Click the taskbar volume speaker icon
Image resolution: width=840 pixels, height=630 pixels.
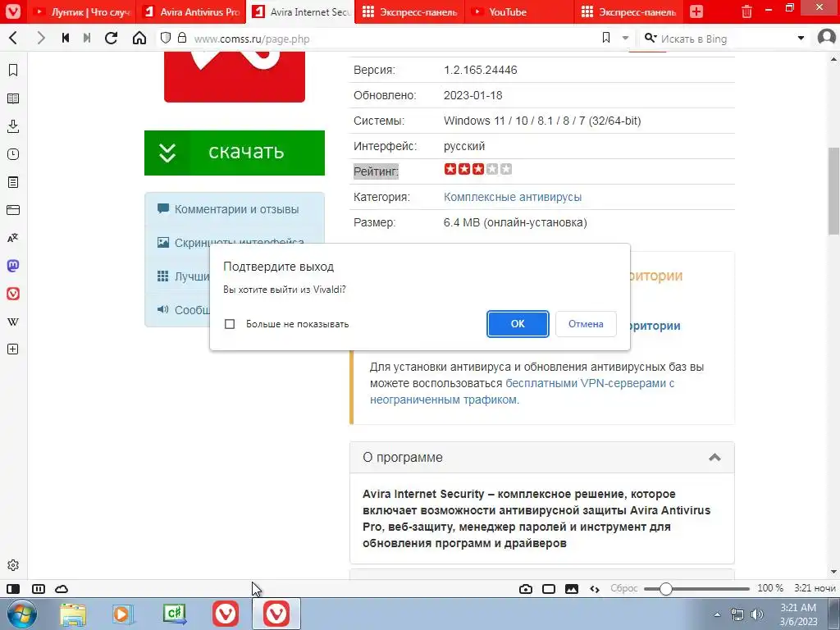pyautogui.click(x=756, y=614)
